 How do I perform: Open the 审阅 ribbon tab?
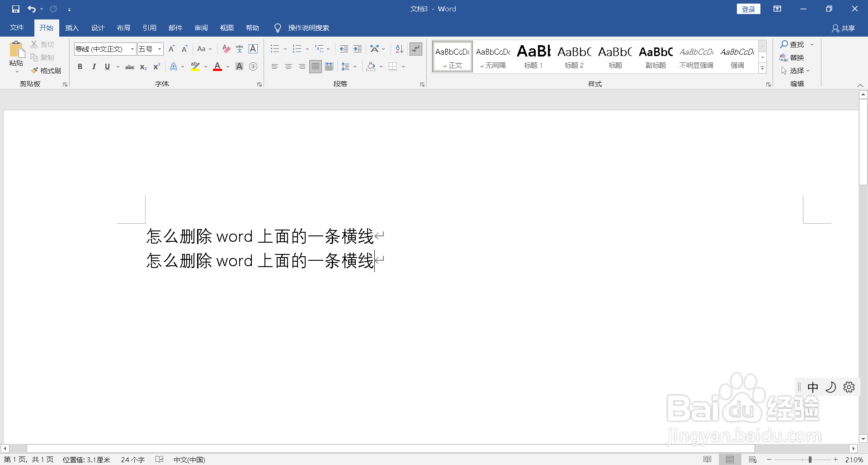click(x=201, y=28)
